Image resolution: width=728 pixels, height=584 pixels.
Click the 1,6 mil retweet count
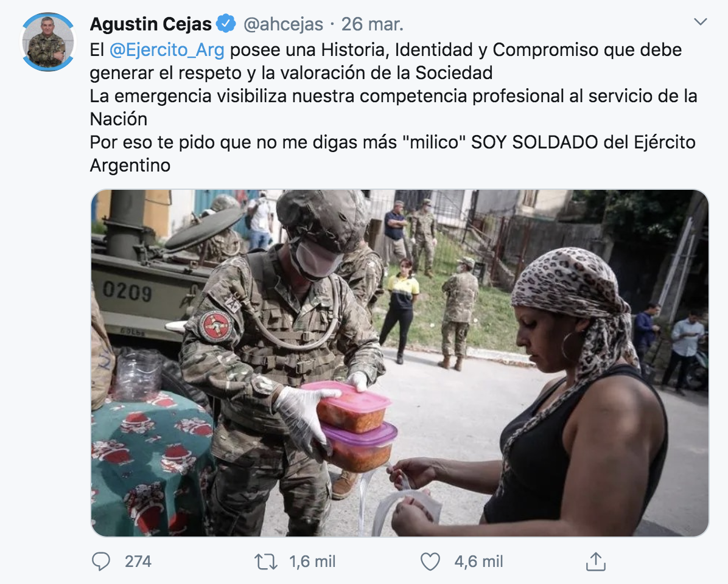312,561
